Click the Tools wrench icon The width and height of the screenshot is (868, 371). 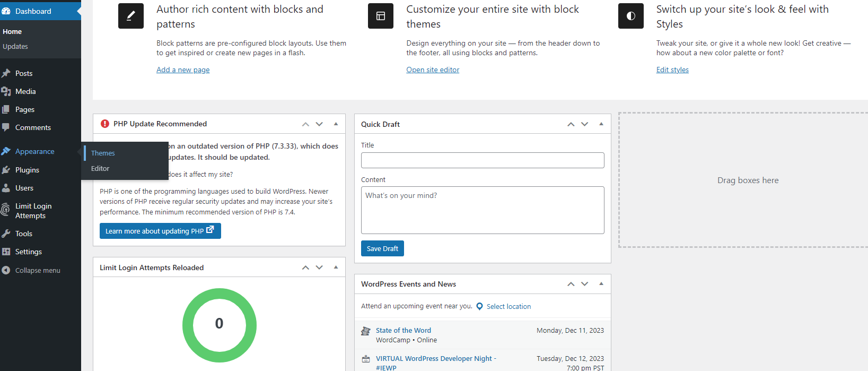(6, 234)
